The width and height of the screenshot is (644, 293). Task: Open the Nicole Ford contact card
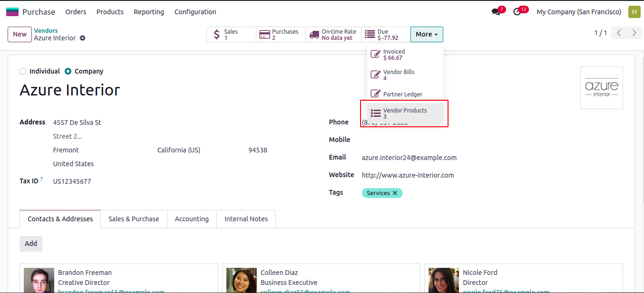pos(523,279)
